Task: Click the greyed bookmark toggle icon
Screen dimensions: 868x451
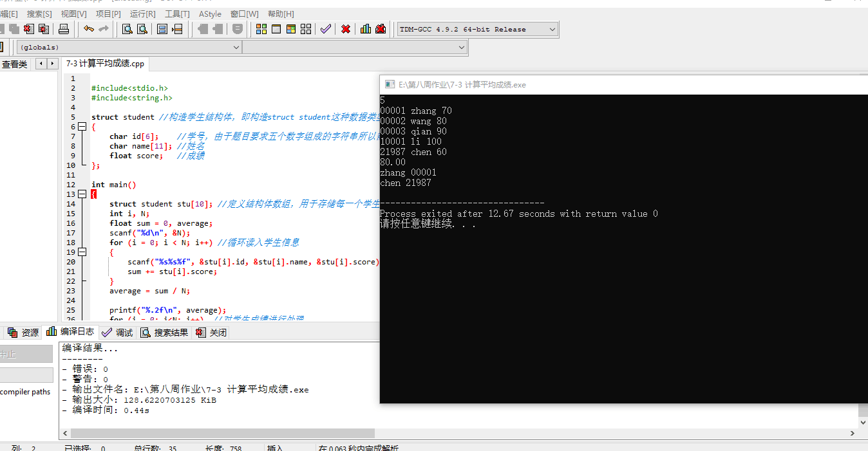Action: coord(238,29)
